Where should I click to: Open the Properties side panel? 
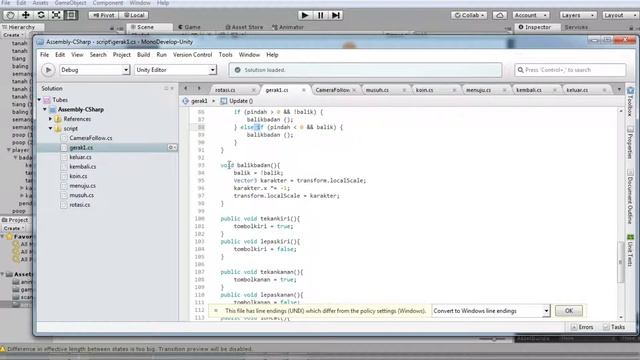point(630,143)
